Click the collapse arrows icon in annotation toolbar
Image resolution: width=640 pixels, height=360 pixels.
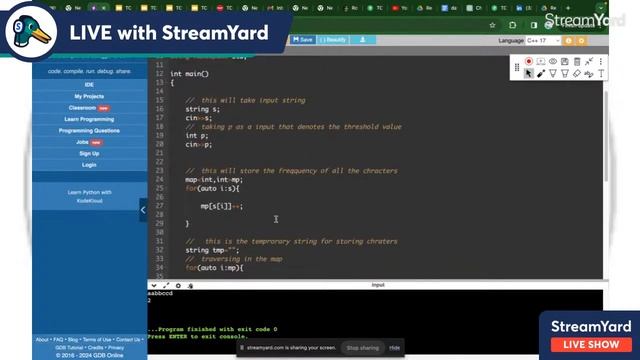point(589,62)
